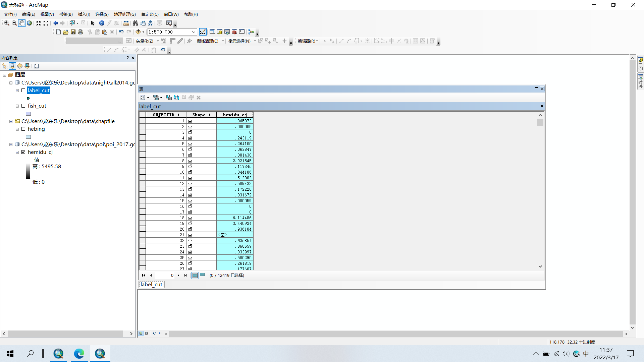Open the ArcToolbox window icon
Viewport: 644px width, 362px height.
pyautogui.click(x=234, y=32)
